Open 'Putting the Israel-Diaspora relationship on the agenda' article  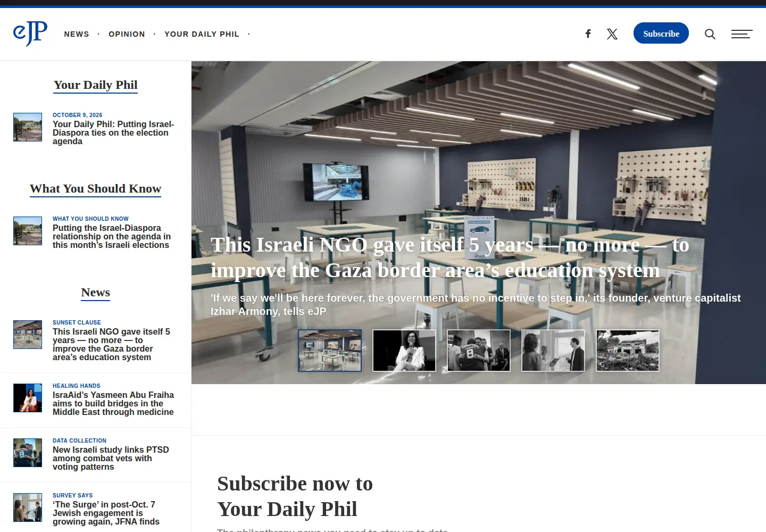pyautogui.click(x=112, y=237)
